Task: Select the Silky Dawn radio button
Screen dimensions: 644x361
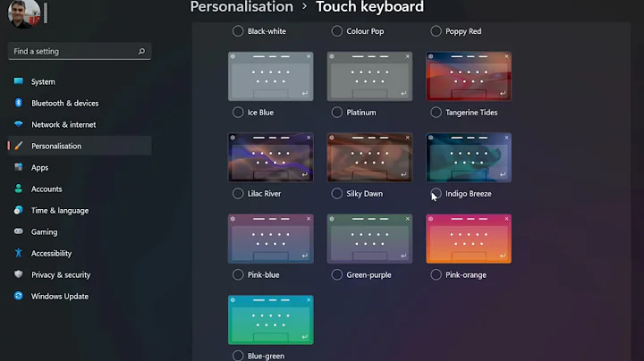Action: [337, 194]
